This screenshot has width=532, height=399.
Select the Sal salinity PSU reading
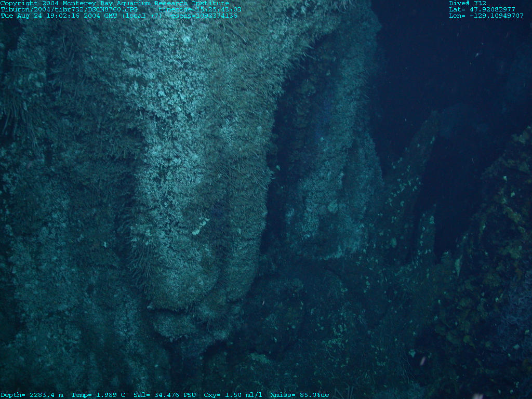click(165, 395)
